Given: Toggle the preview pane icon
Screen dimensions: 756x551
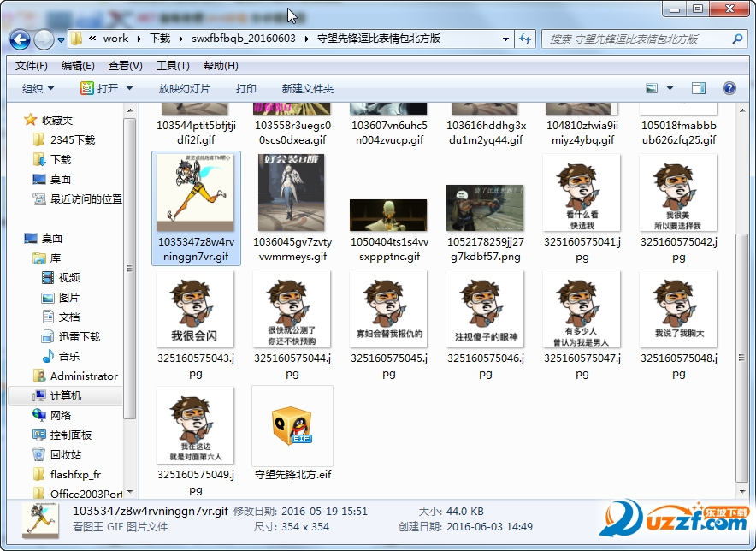Looking at the screenshot, I should (x=698, y=88).
